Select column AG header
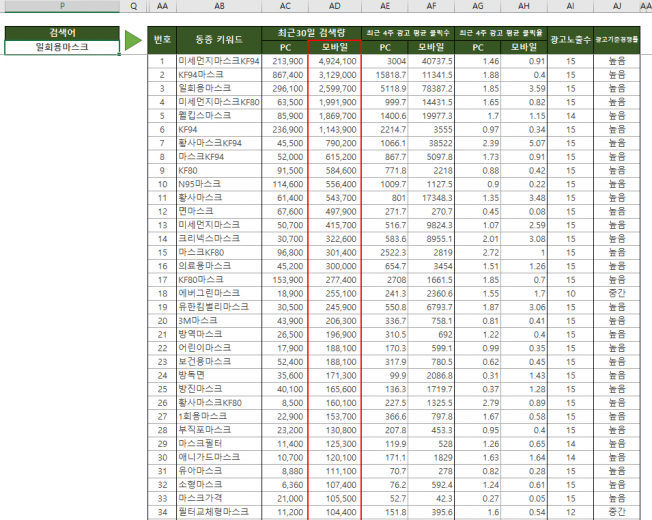The height and width of the screenshot is (520, 652). 478,6
